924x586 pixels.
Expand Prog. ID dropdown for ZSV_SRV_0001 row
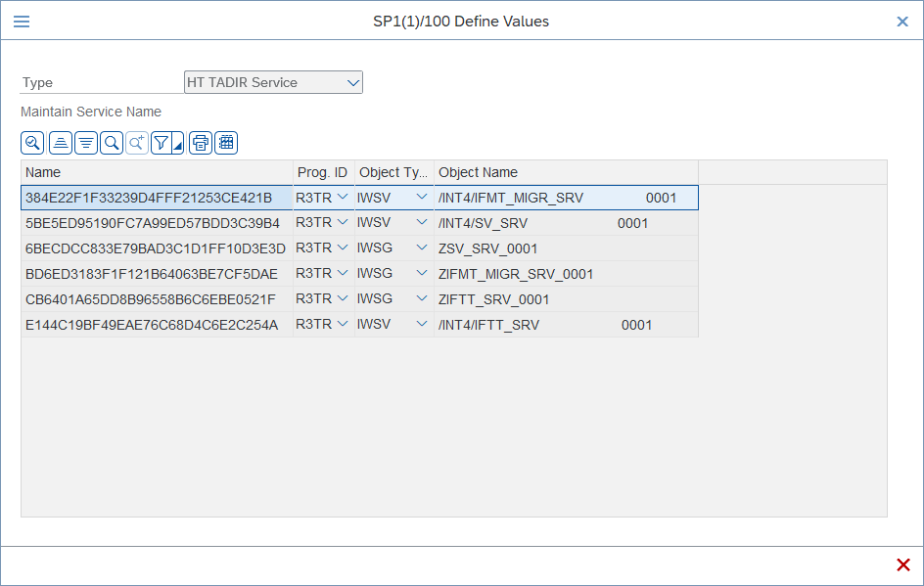coord(343,248)
